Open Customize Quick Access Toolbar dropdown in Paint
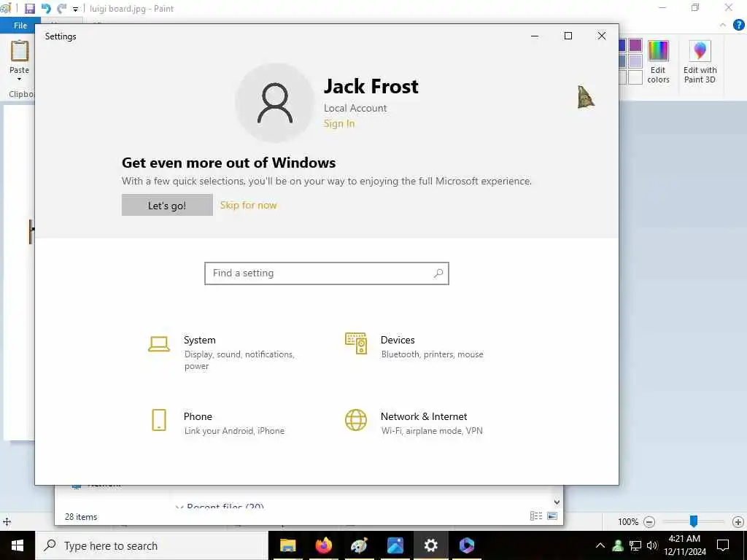The image size is (747, 560). (x=75, y=9)
